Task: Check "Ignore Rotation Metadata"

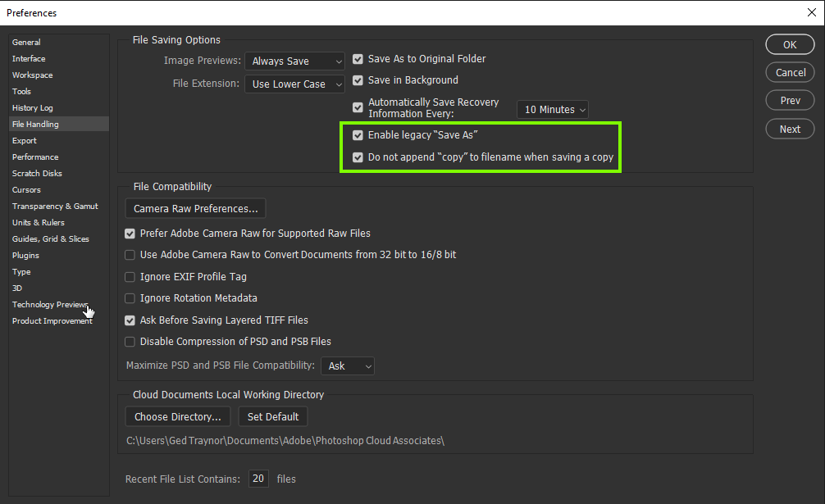Action: tap(130, 298)
